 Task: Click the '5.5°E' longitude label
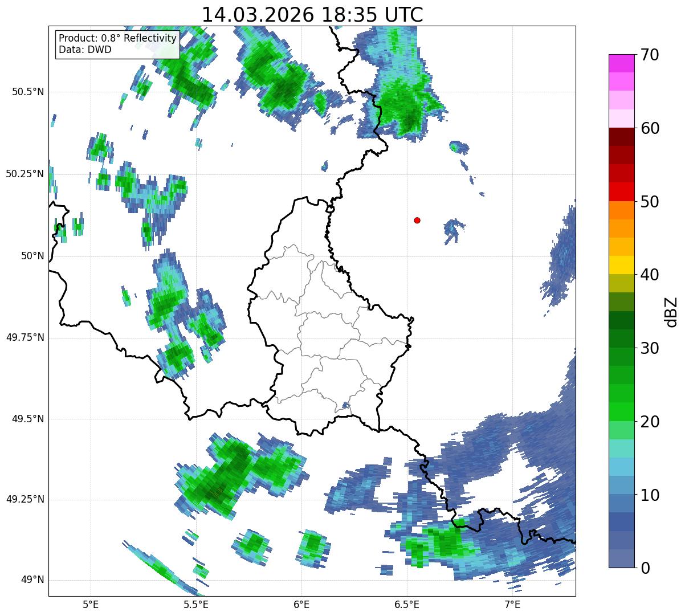pyautogui.click(x=196, y=604)
